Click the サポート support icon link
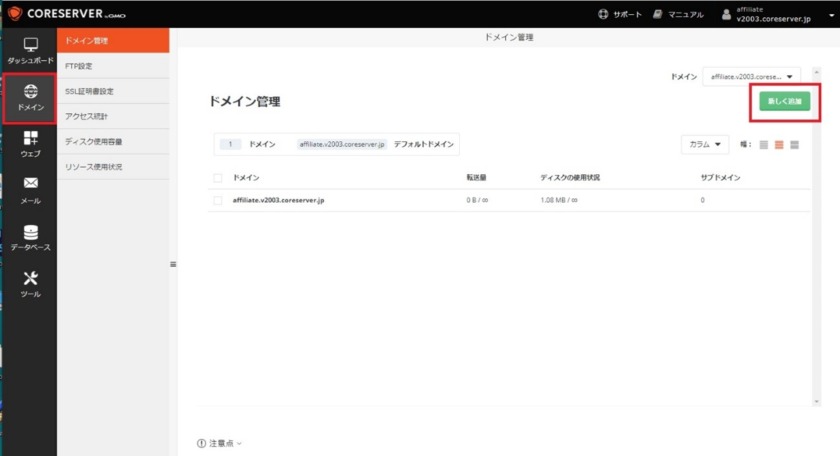The height and width of the screenshot is (456, 840). [x=620, y=14]
